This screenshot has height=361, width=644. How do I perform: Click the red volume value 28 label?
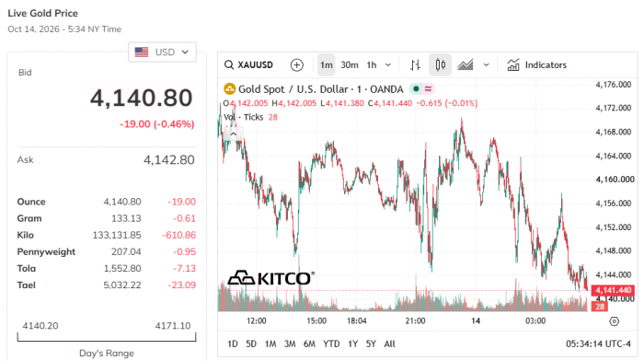600,307
